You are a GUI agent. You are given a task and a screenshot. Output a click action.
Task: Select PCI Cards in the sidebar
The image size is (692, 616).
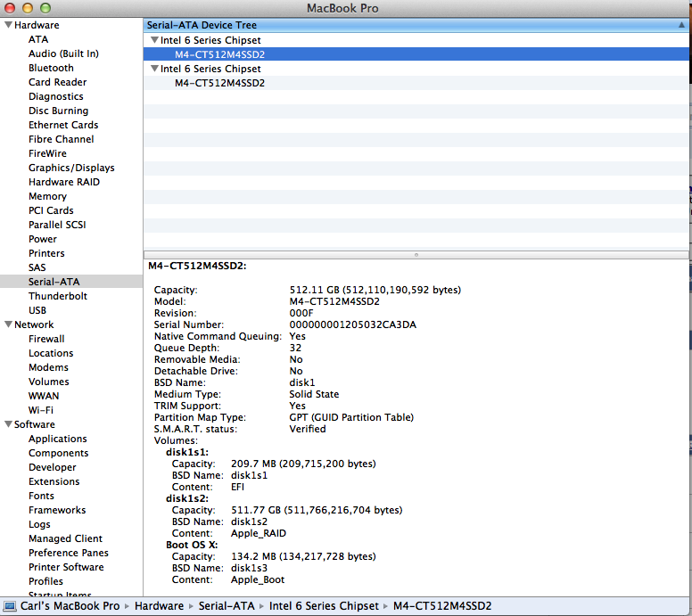(51, 210)
